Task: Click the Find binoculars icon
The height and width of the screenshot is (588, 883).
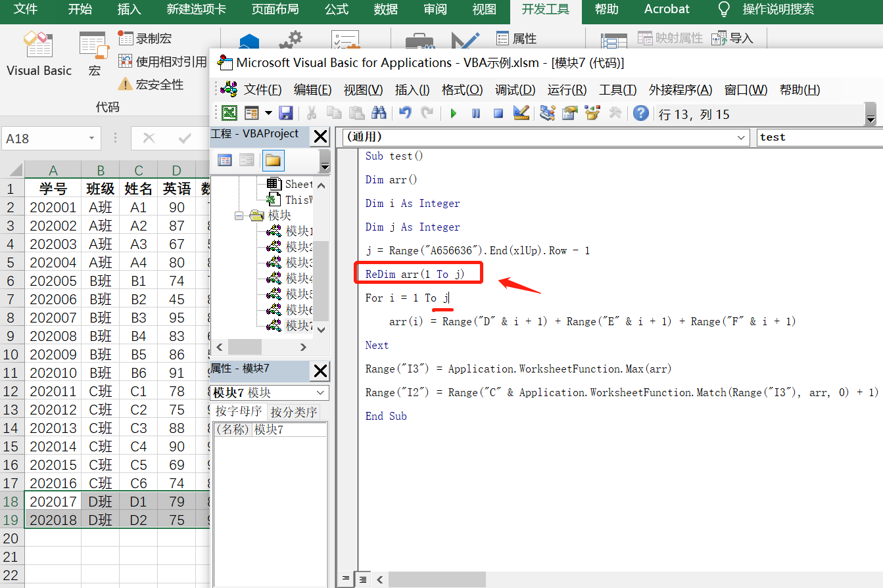Action: [379, 113]
